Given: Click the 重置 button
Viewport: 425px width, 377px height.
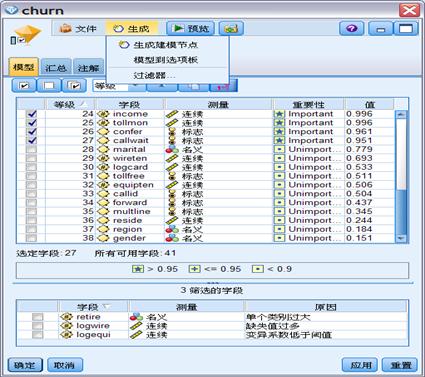Looking at the screenshot, I should [401, 365].
